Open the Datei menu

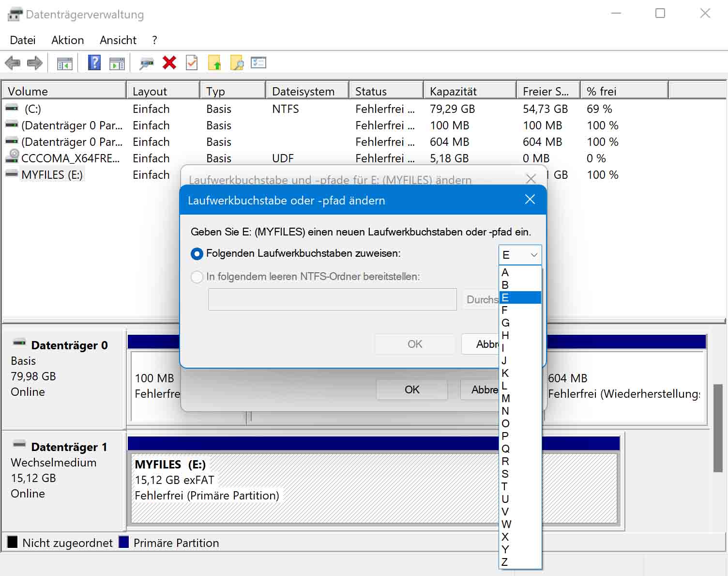click(x=23, y=40)
